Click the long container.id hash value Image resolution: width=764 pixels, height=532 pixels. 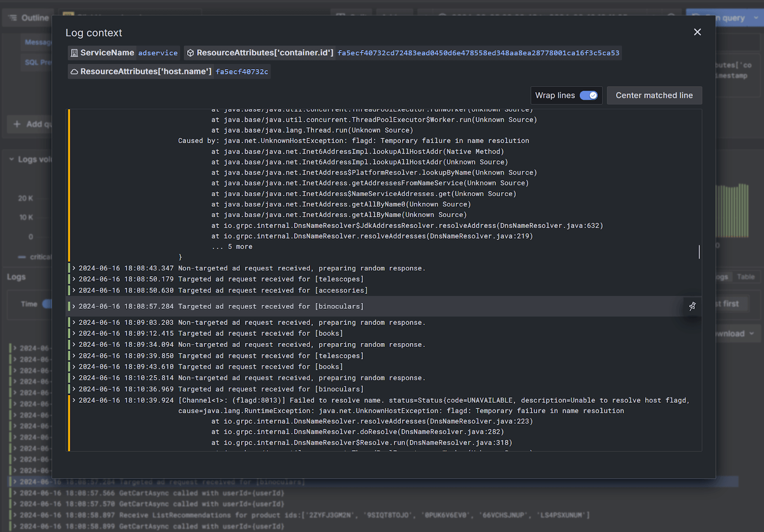[478, 53]
